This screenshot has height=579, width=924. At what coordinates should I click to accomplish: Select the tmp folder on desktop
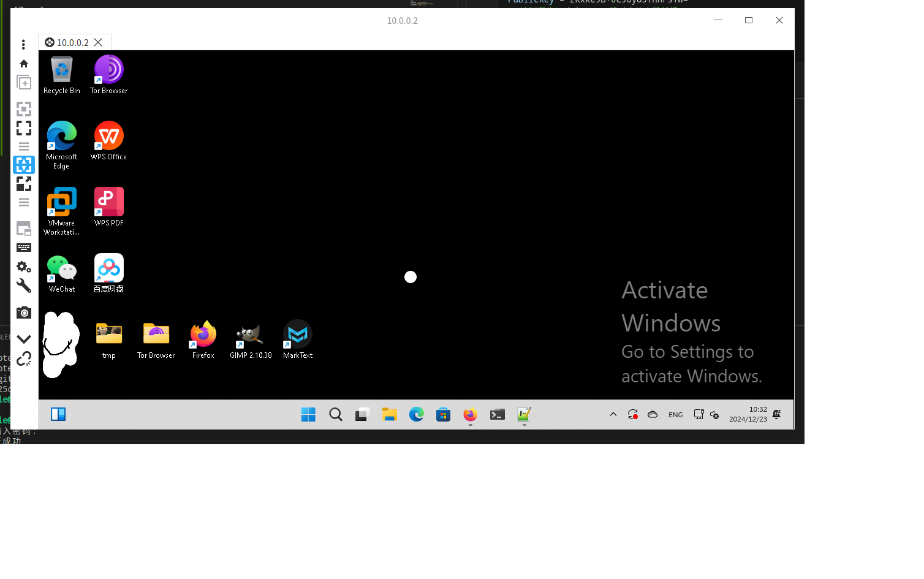109,340
